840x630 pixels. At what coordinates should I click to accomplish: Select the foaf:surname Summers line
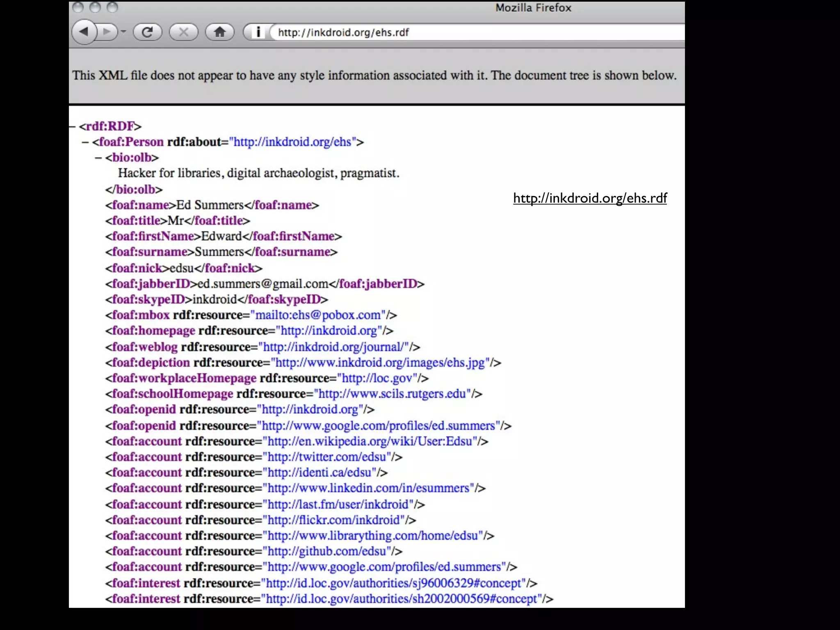point(221,252)
